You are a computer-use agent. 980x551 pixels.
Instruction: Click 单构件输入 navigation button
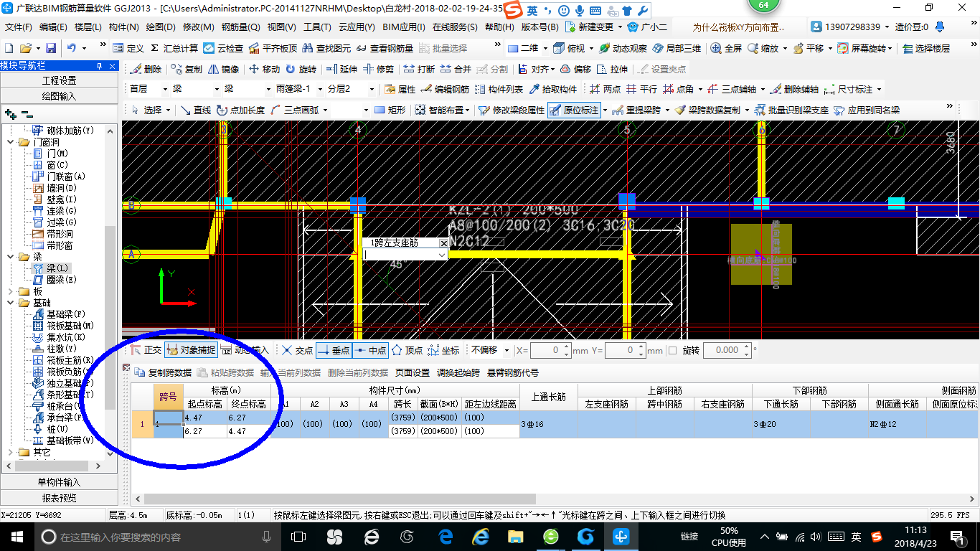click(59, 482)
